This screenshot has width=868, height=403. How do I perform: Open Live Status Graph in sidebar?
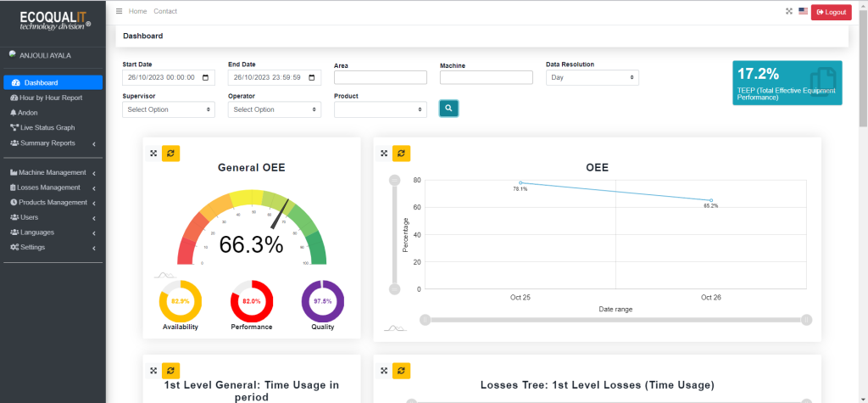click(47, 127)
